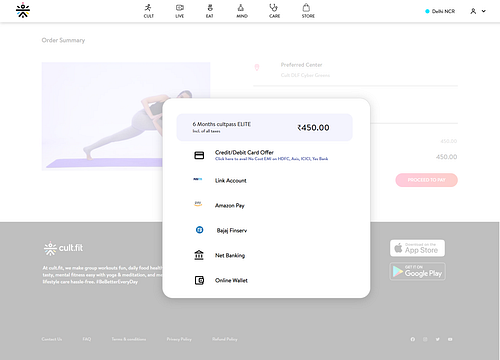Open Terms & conditions footer link
The width and height of the screenshot is (500, 360).
[129, 339]
